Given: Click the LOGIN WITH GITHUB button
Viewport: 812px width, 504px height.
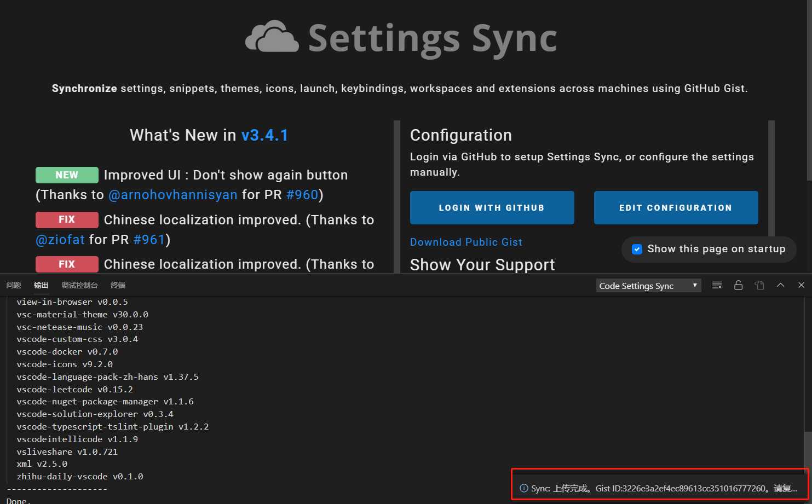Looking at the screenshot, I should tap(492, 207).
